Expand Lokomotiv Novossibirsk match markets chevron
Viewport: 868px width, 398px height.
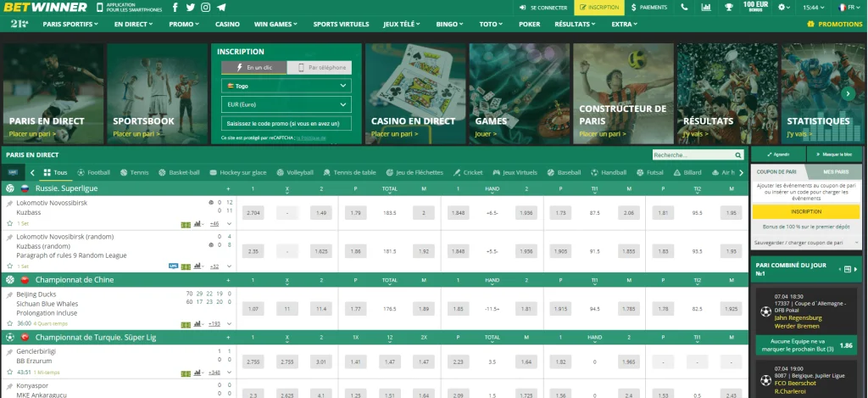coord(229,224)
